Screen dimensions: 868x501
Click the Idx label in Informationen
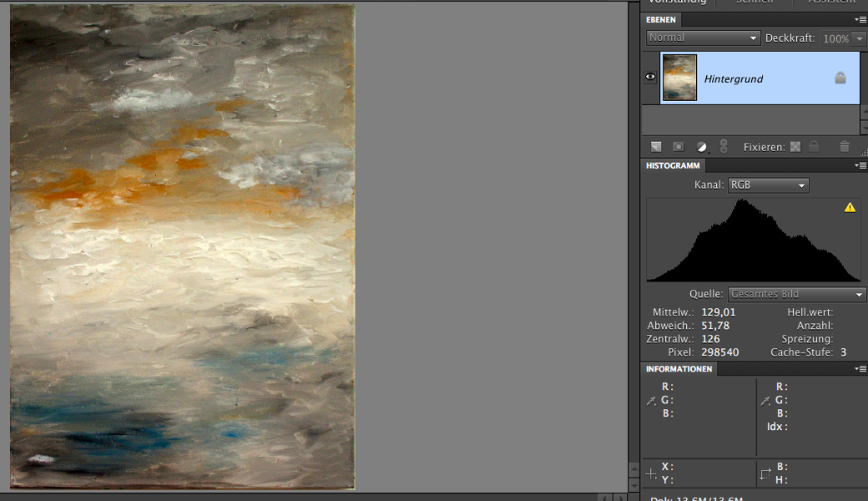pyautogui.click(x=777, y=427)
